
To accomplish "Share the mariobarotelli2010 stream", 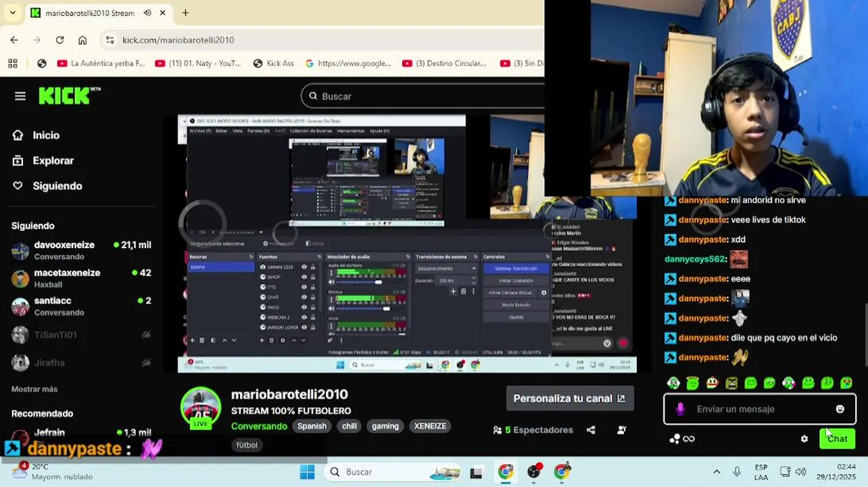I will [x=591, y=430].
